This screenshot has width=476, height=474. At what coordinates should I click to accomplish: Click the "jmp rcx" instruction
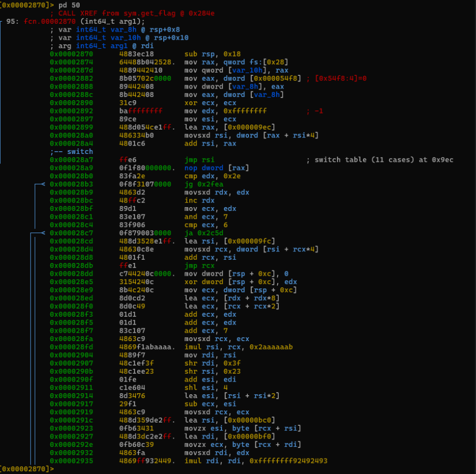tap(199, 266)
